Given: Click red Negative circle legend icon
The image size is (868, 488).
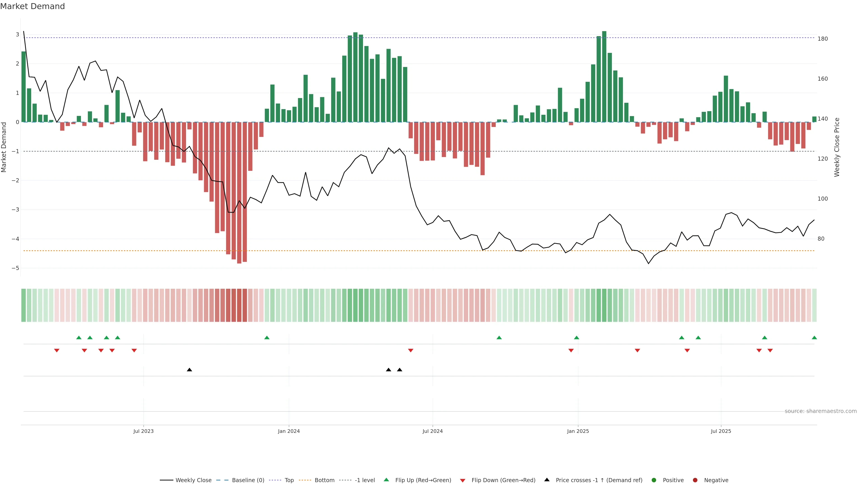Looking at the screenshot, I should [695, 480].
